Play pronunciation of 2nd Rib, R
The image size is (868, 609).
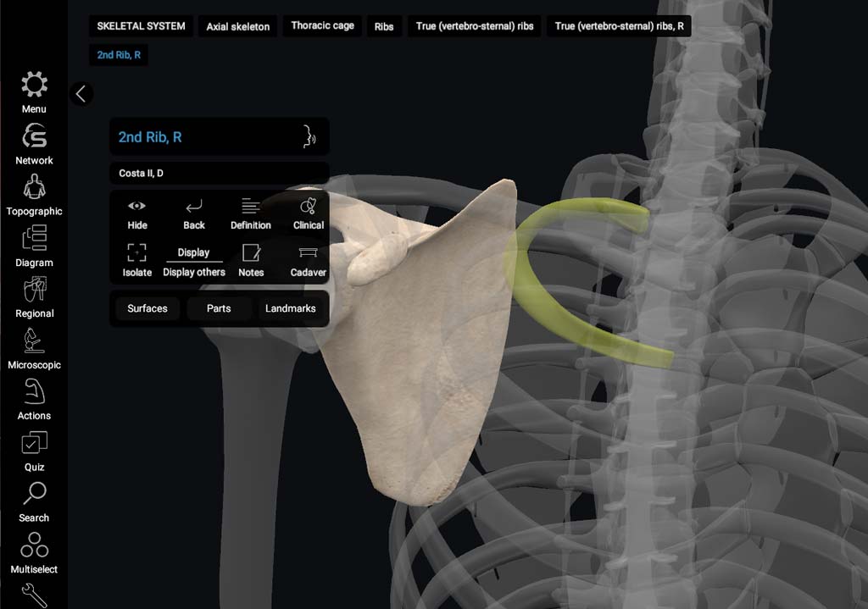click(x=309, y=136)
